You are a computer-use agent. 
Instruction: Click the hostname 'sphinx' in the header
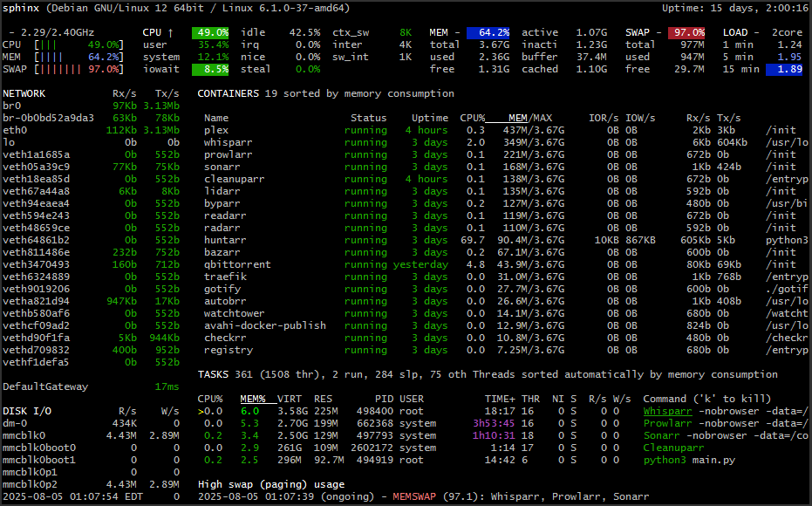(x=21, y=8)
